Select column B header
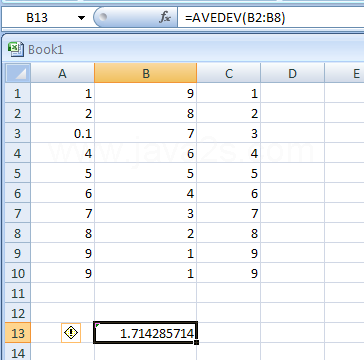The image size is (364, 360). coord(146,73)
